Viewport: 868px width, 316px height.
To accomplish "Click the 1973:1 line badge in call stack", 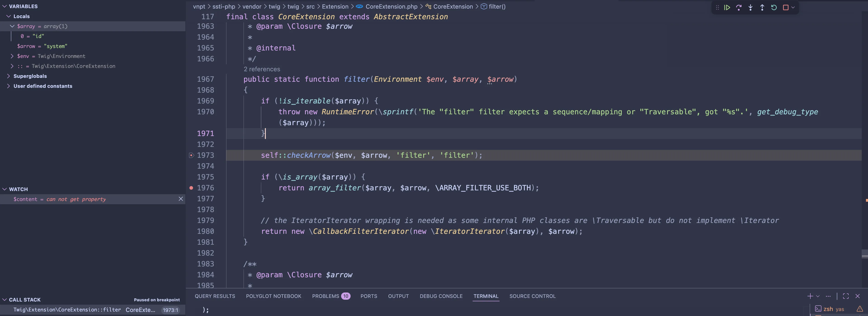I will (x=170, y=310).
